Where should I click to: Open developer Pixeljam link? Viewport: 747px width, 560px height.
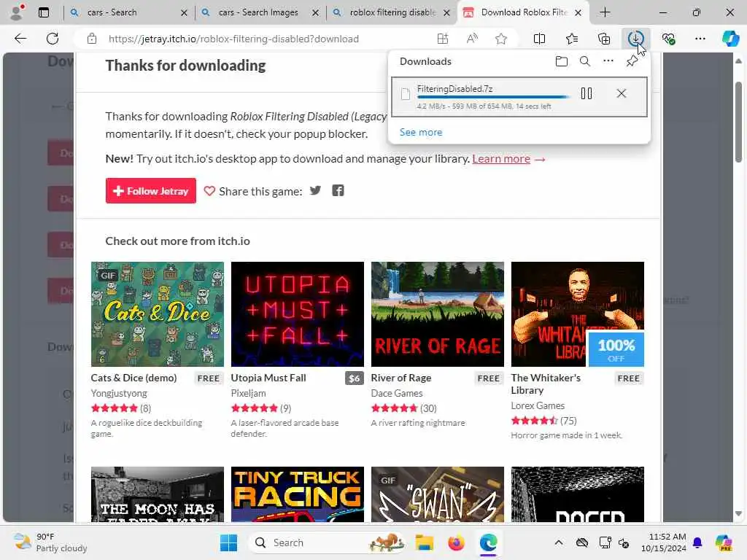(249, 393)
